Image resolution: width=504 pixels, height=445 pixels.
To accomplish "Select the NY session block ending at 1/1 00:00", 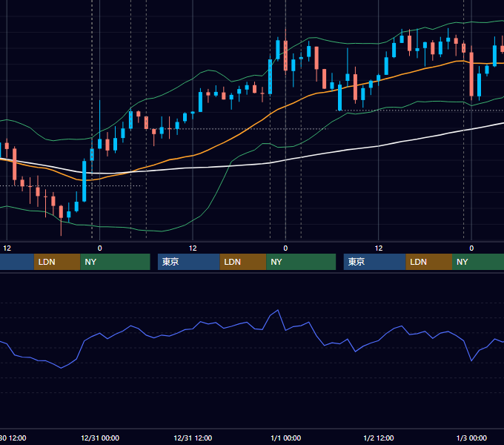I will [x=301, y=262].
